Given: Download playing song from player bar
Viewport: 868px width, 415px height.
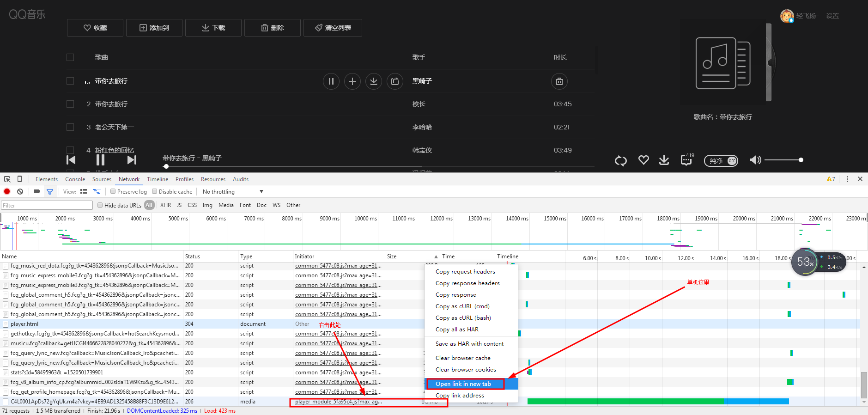Looking at the screenshot, I should pos(664,160).
